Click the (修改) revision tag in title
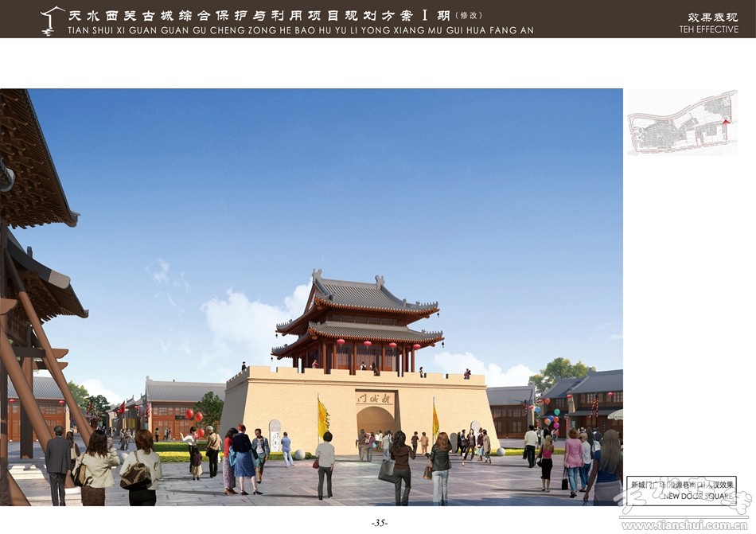 pos(470,15)
